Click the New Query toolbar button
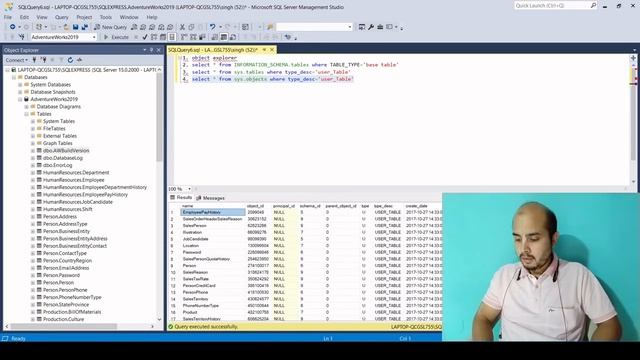 point(111,27)
